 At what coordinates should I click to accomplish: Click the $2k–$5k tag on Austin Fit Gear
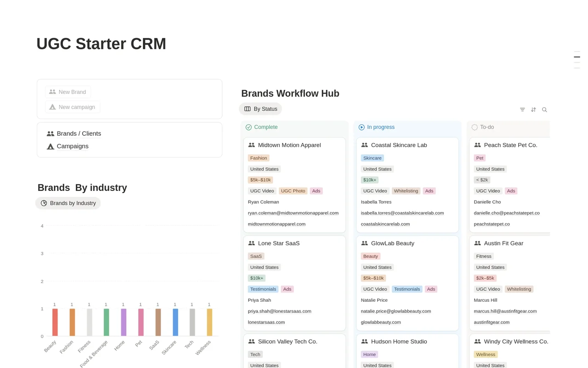(x=485, y=278)
